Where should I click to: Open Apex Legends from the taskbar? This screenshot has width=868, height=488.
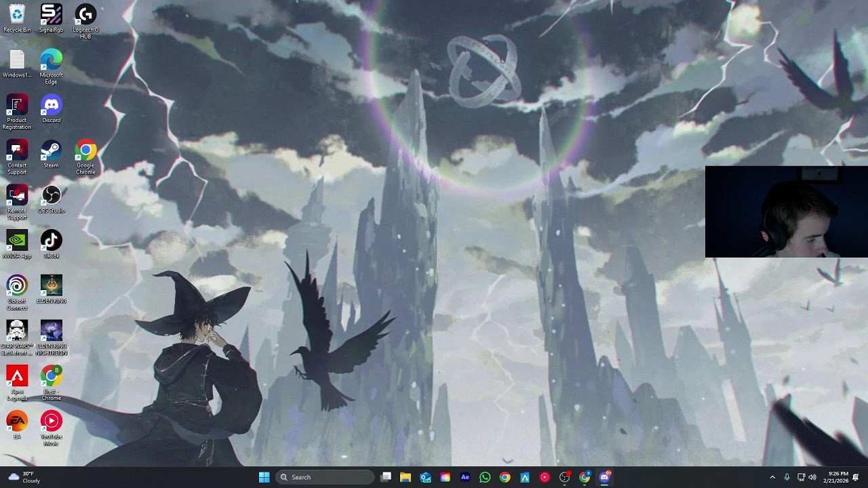525,477
